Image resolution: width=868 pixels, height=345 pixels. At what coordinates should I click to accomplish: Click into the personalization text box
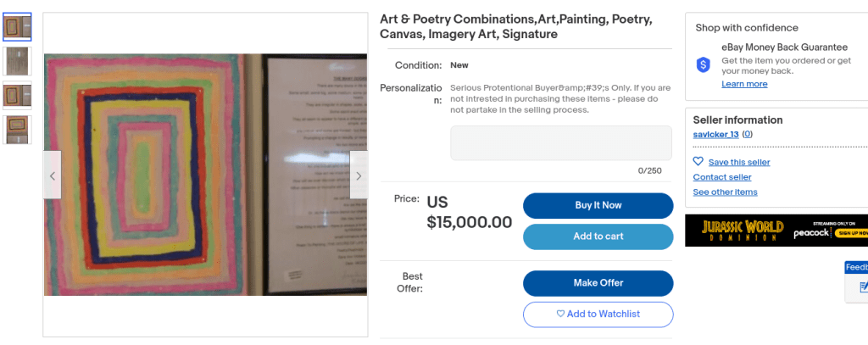[x=560, y=143]
